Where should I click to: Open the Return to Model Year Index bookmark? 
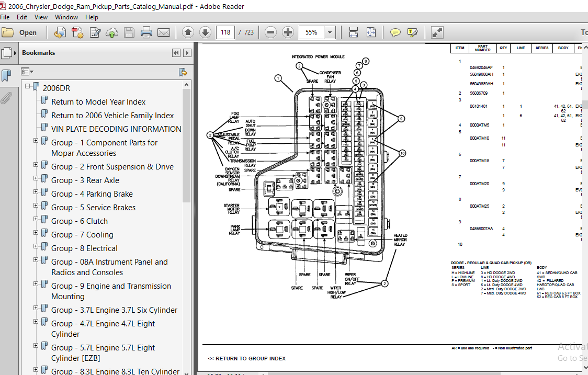98,102
